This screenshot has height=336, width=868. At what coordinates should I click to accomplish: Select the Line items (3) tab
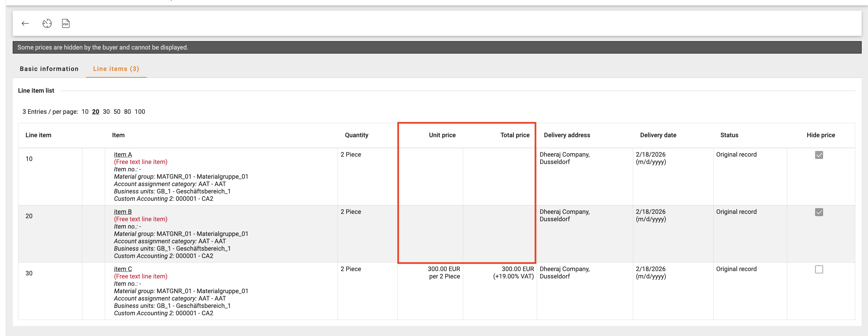point(116,69)
